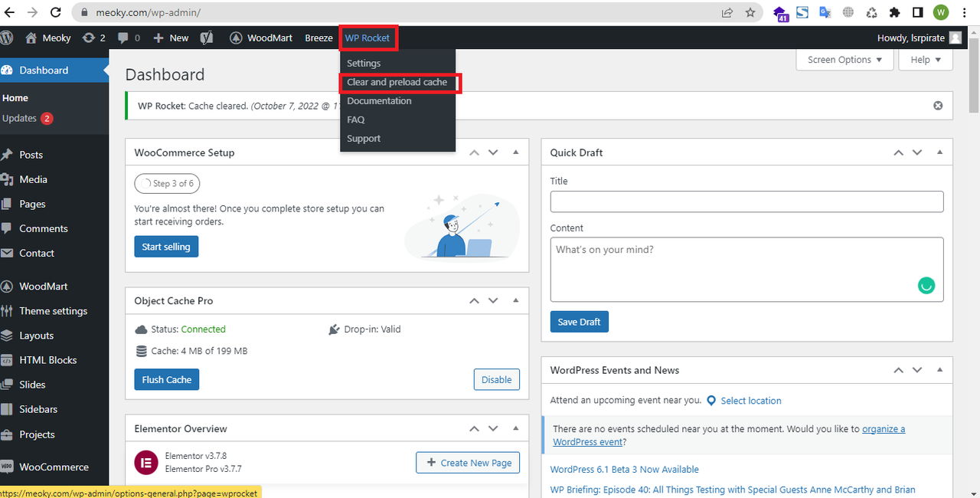980x498 pixels.
Task: Click the Yoast SEO icon in admin bar
Action: (x=207, y=38)
